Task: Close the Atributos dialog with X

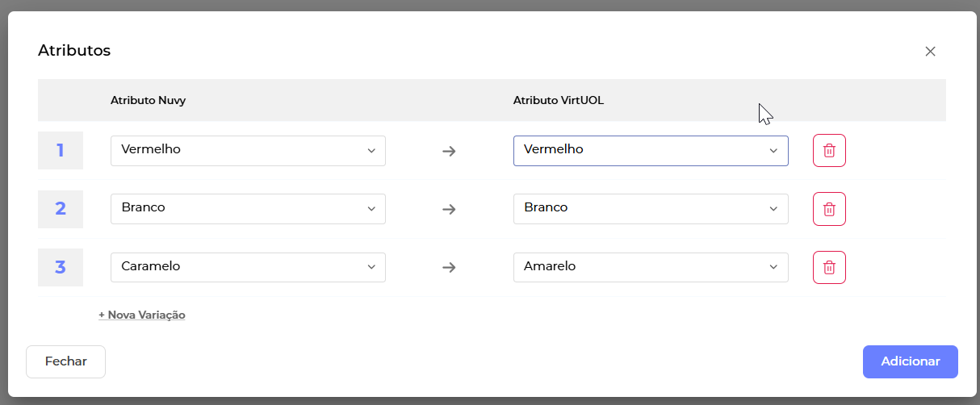Action: tap(930, 52)
